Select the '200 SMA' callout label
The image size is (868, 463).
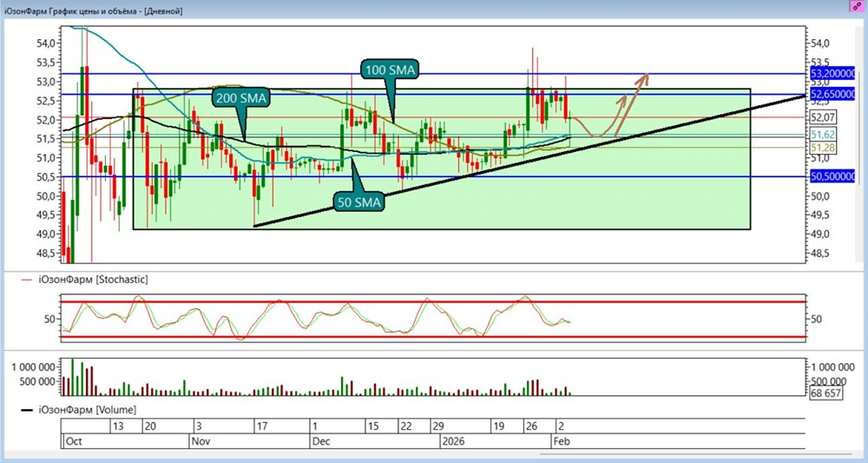click(240, 98)
